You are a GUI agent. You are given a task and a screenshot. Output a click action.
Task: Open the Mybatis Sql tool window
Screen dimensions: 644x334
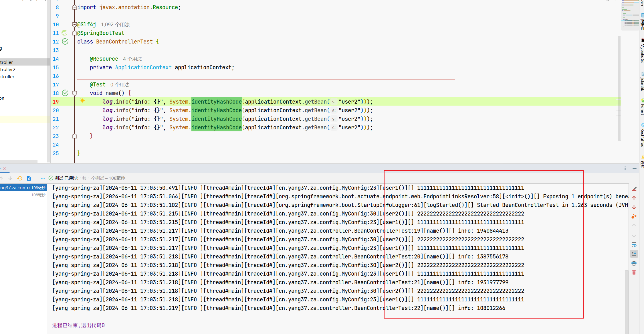pyautogui.click(x=642, y=52)
